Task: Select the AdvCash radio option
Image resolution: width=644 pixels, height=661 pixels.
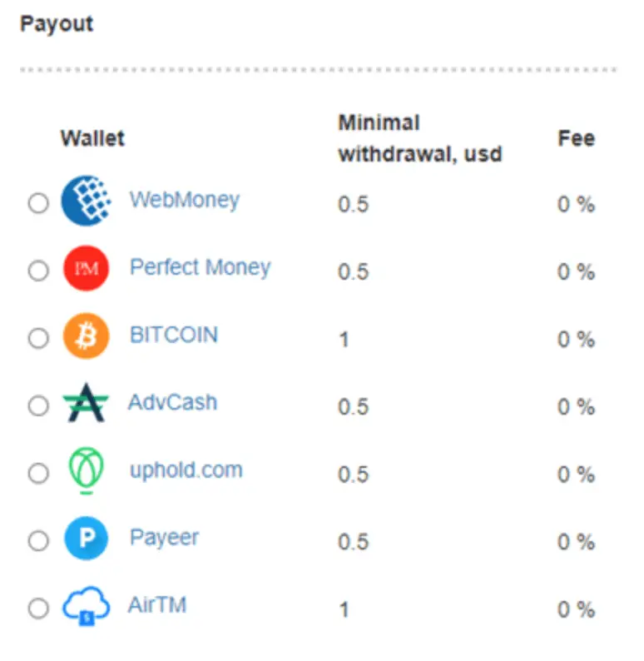Action: [38, 406]
